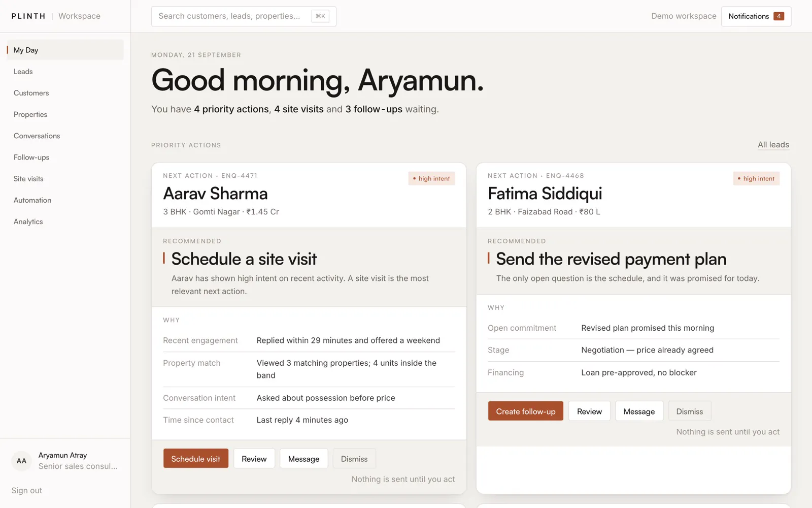Screen dimensions: 812x508
Task: Open Automation page
Action: 65,200
